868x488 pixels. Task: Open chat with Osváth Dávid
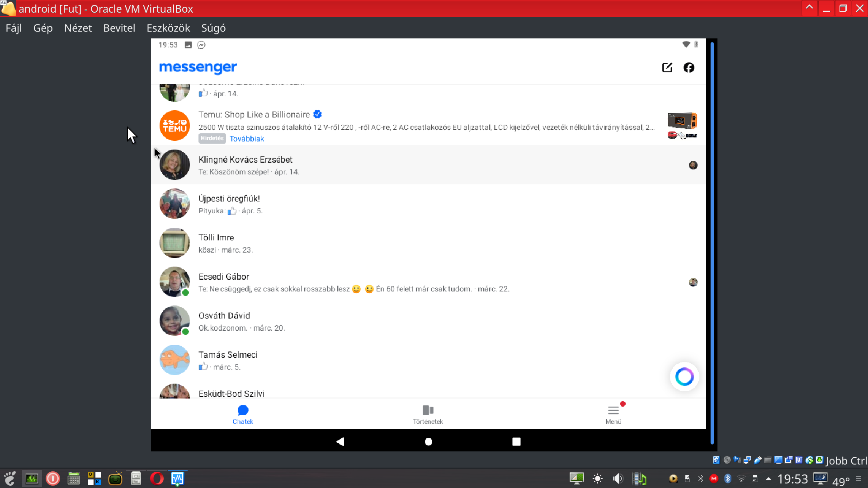coord(428,321)
